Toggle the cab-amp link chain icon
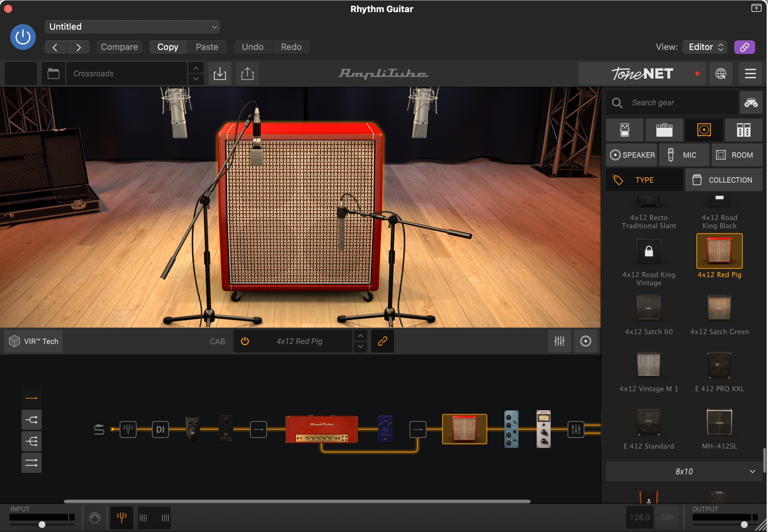 pyautogui.click(x=383, y=341)
